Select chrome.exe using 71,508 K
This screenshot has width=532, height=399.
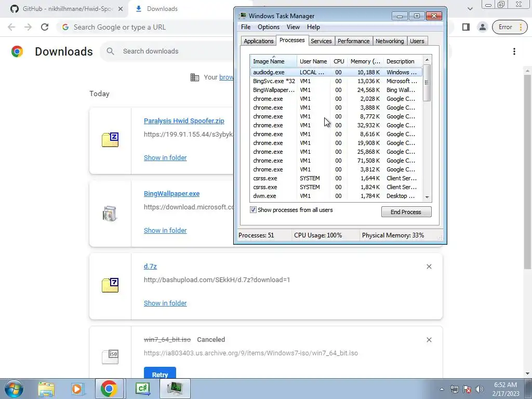(x=336, y=161)
